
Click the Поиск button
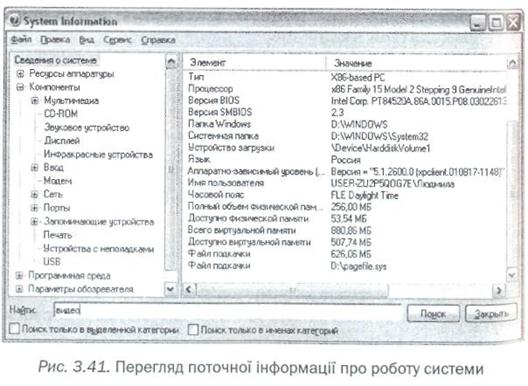(433, 314)
